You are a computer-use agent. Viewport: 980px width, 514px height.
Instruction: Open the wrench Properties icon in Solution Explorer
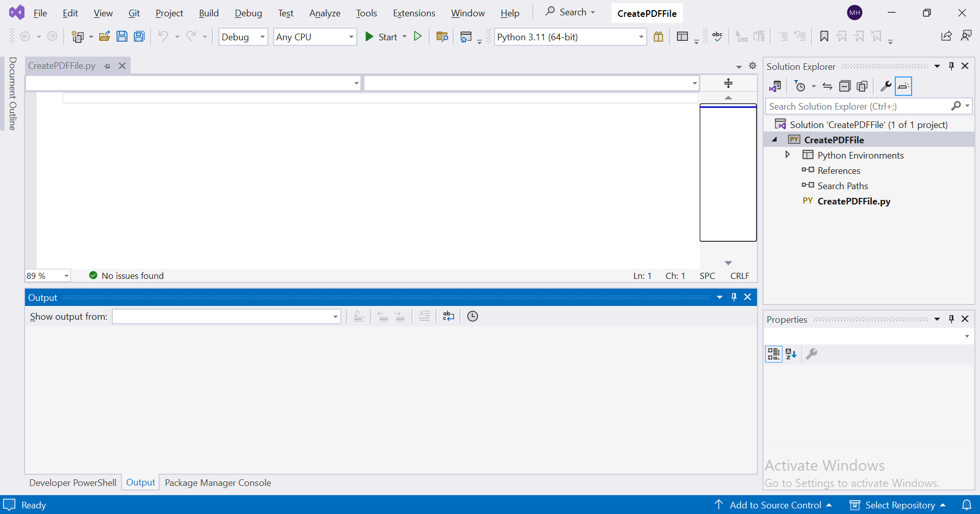(886, 86)
